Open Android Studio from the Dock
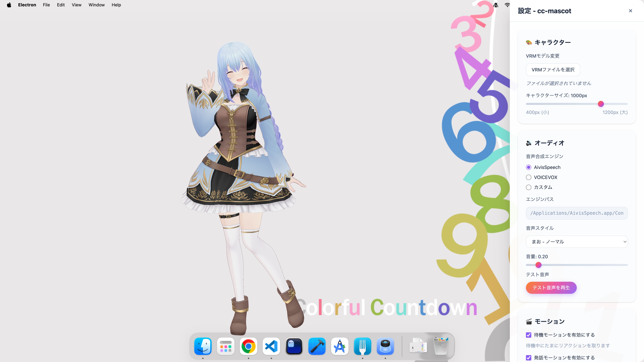 click(340, 346)
